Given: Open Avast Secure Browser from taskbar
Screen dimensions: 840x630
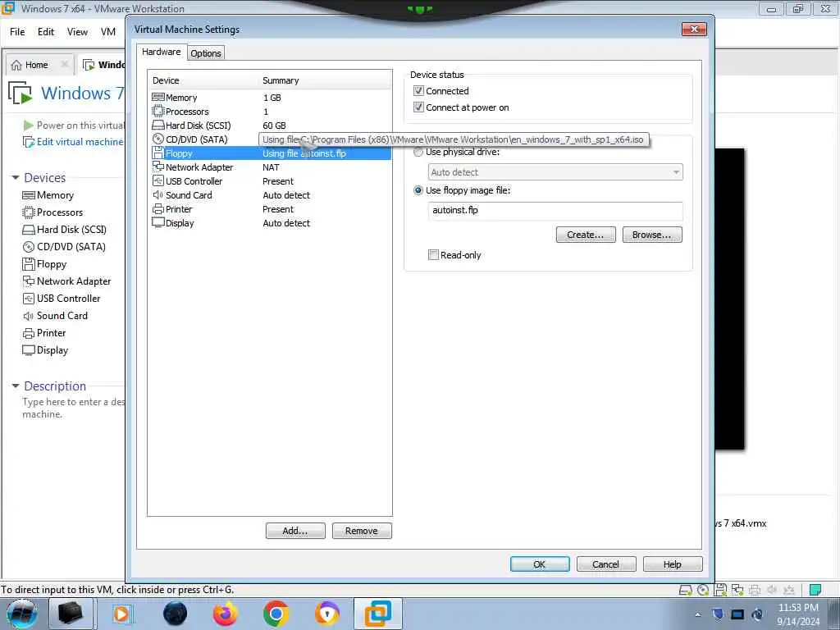Looking at the screenshot, I should [326, 614].
